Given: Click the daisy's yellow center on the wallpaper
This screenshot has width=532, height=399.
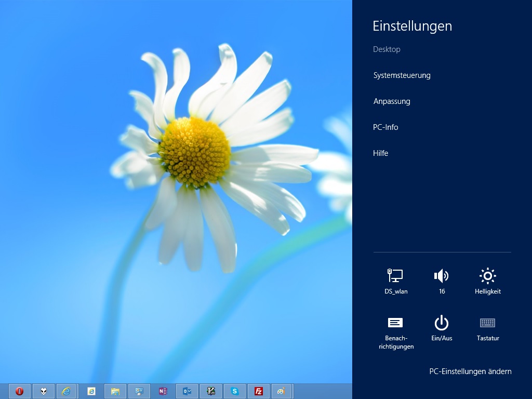Looking at the screenshot, I should click(195, 152).
